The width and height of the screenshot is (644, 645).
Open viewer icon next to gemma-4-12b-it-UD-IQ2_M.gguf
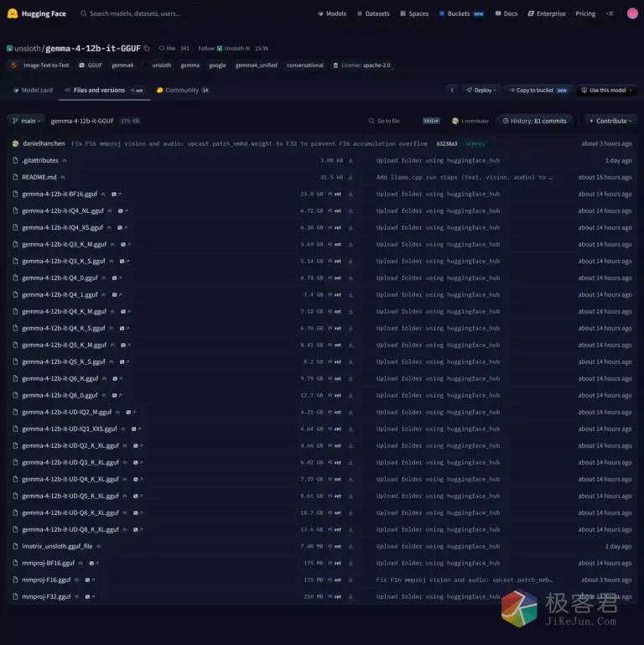[131, 412]
